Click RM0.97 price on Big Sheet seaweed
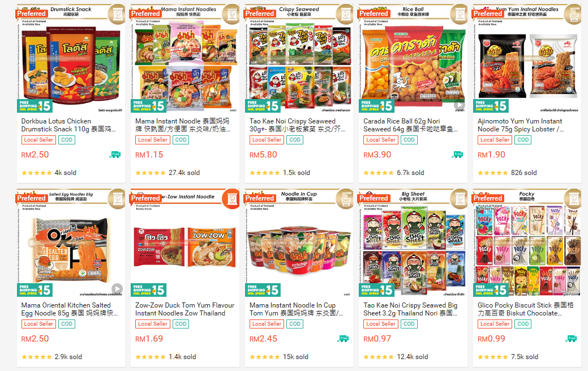The width and height of the screenshot is (588, 371). coord(377,339)
